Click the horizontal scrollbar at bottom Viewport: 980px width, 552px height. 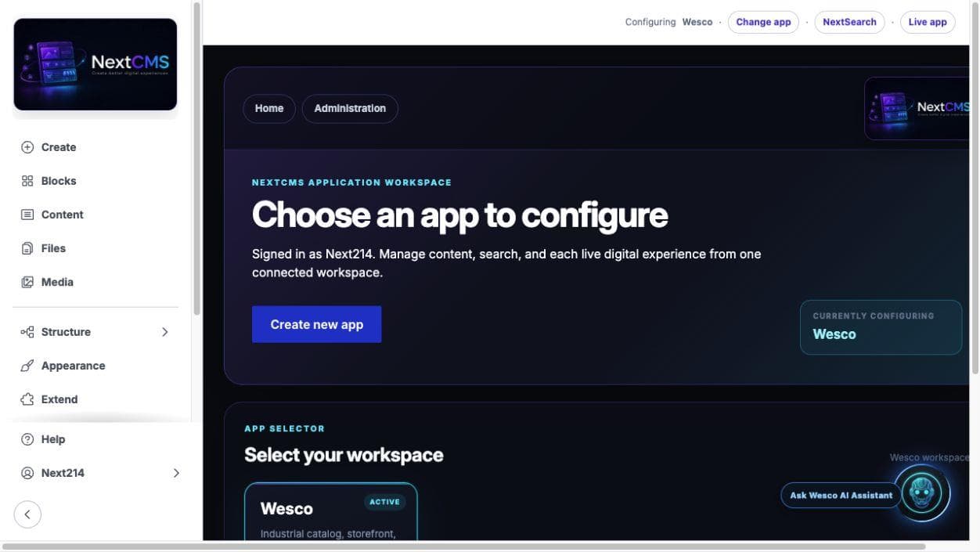point(463,547)
